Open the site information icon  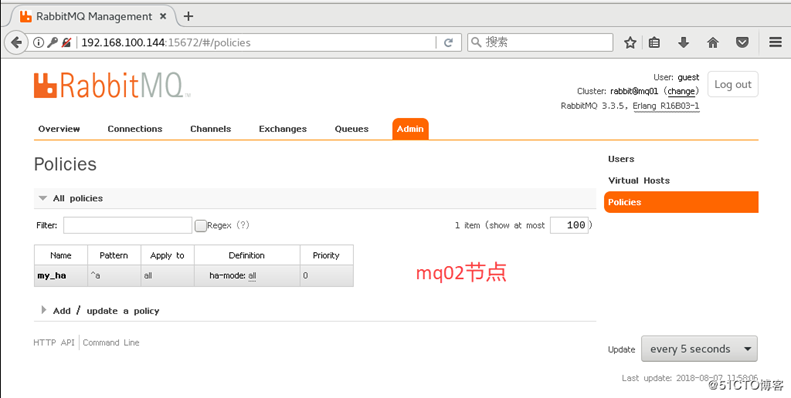pos(38,42)
